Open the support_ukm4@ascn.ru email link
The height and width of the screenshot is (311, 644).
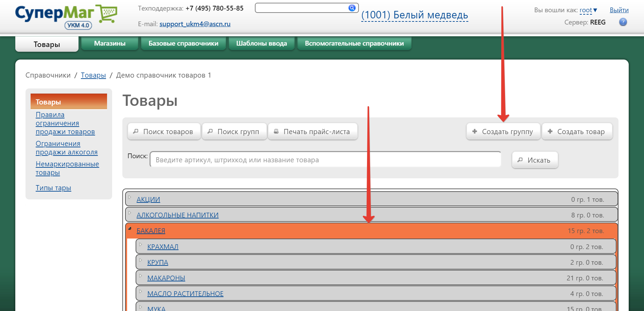coord(195,24)
